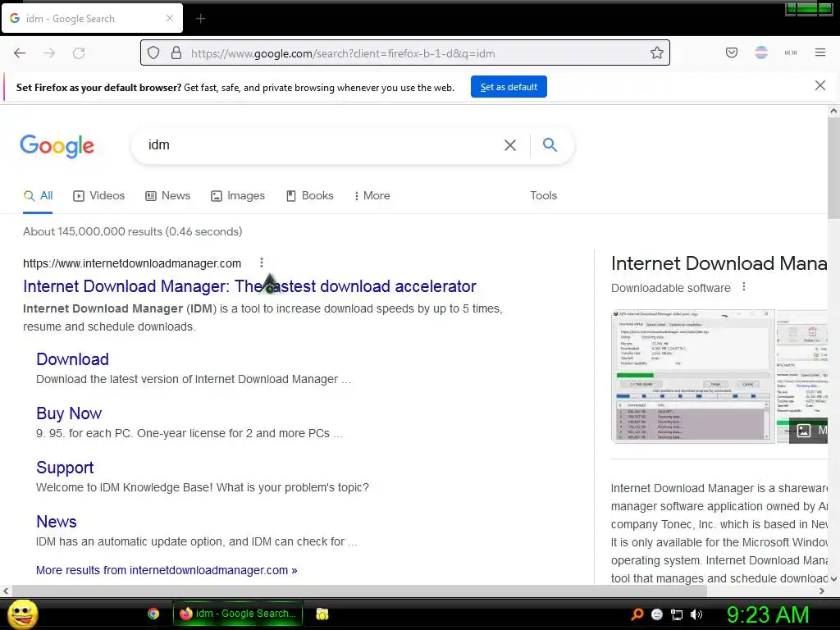Click the search magnifier tray icon

pyautogui.click(x=637, y=614)
